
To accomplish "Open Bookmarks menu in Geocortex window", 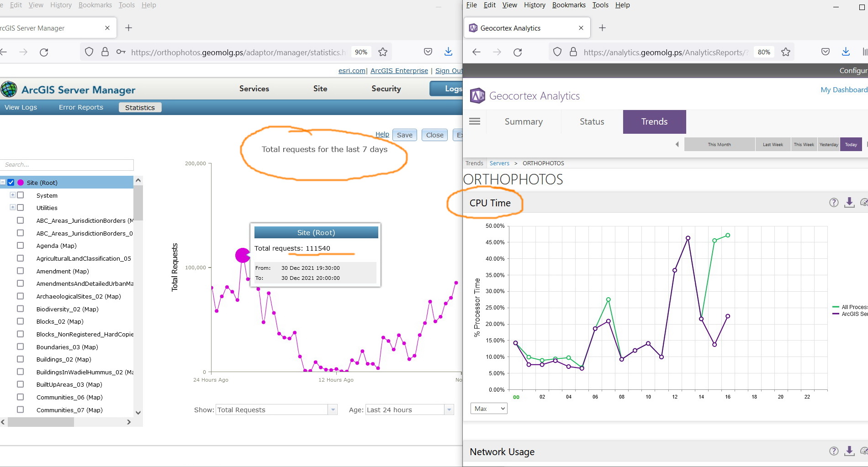I will (x=569, y=5).
